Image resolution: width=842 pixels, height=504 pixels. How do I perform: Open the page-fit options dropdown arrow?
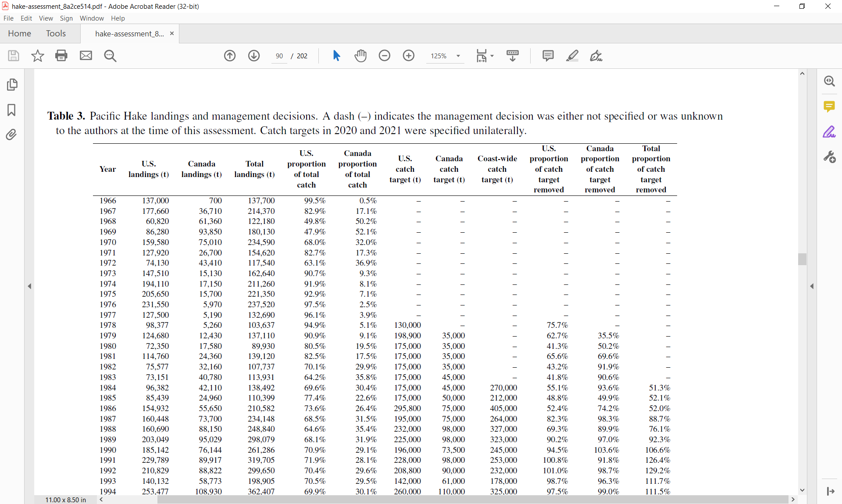coord(492,56)
